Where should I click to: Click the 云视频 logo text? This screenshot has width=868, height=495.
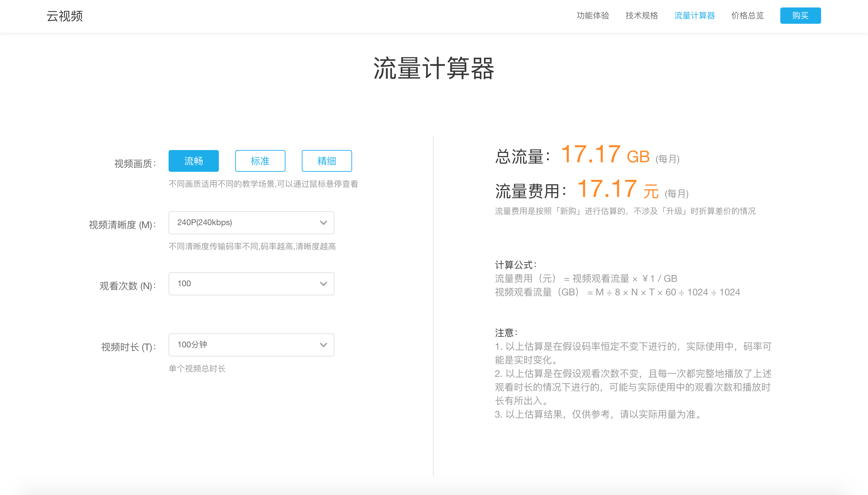coord(65,16)
